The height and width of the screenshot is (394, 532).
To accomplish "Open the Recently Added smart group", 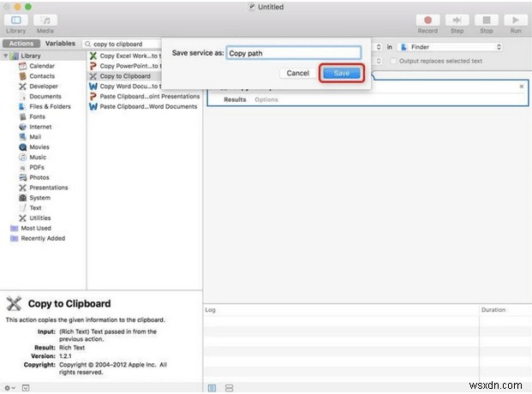I will (43, 238).
